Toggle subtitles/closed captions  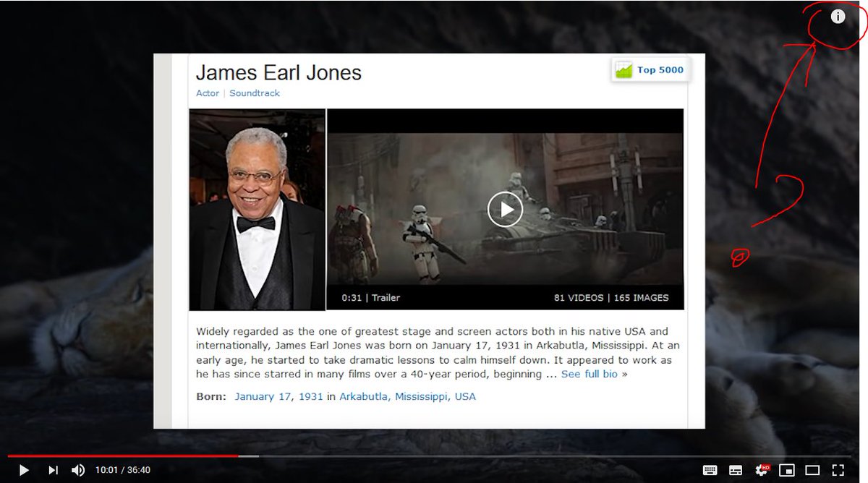tap(736, 470)
